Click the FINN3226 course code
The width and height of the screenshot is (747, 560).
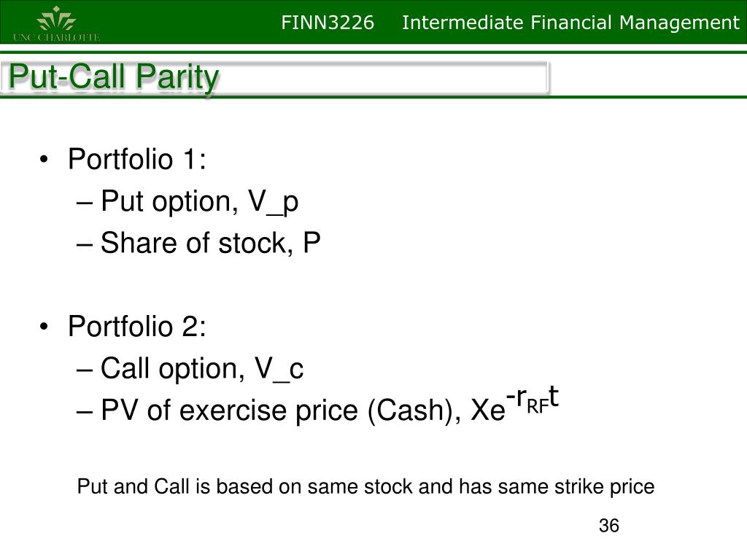point(328,23)
